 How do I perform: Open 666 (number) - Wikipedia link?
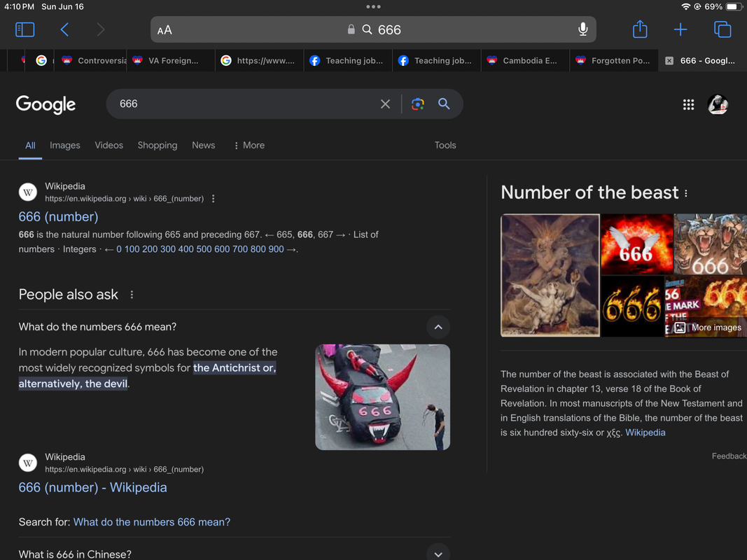coord(92,488)
